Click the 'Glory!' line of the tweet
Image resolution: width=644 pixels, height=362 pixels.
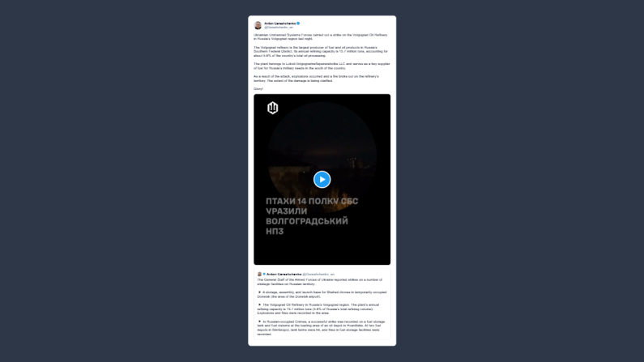pyautogui.click(x=258, y=88)
